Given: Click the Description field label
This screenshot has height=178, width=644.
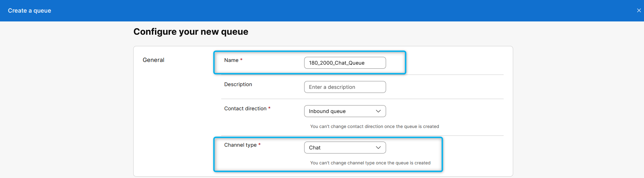Looking at the screenshot, I should [x=238, y=84].
